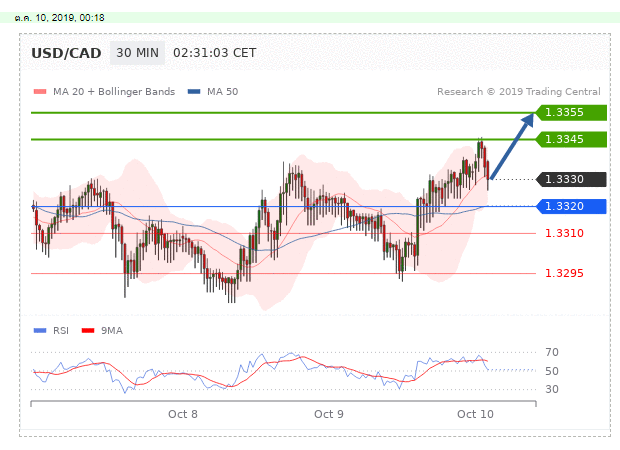This screenshot has height=450, width=620.
Task: Click the MA 20 + Bollinger Bands legend label
Action: pyautogui.click(x=114, y=92)
